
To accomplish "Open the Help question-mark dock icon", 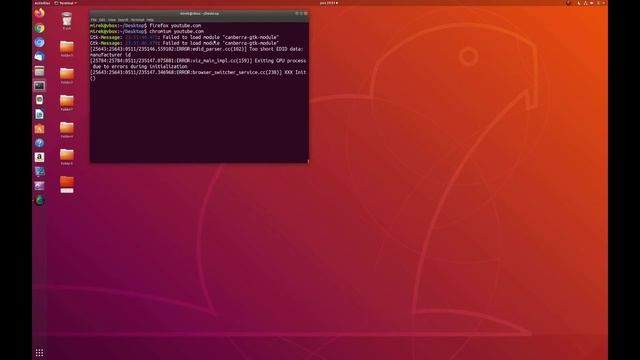I will (39, 143).
